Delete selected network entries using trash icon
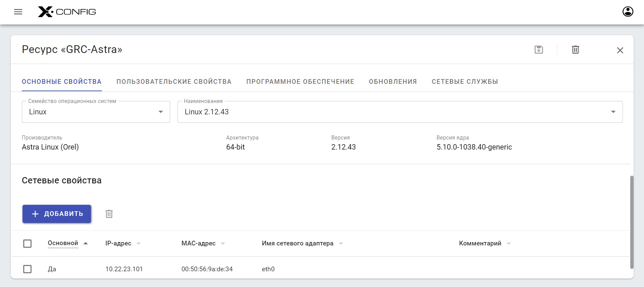 point(109,214)
